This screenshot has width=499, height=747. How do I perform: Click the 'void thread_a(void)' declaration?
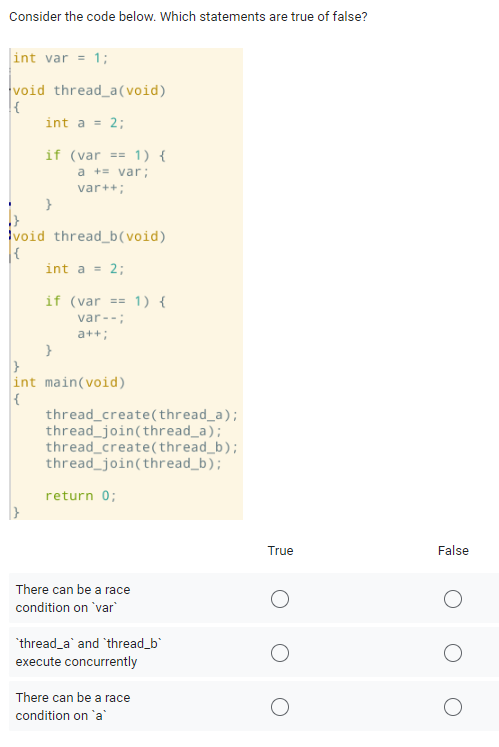coord(89,91)
